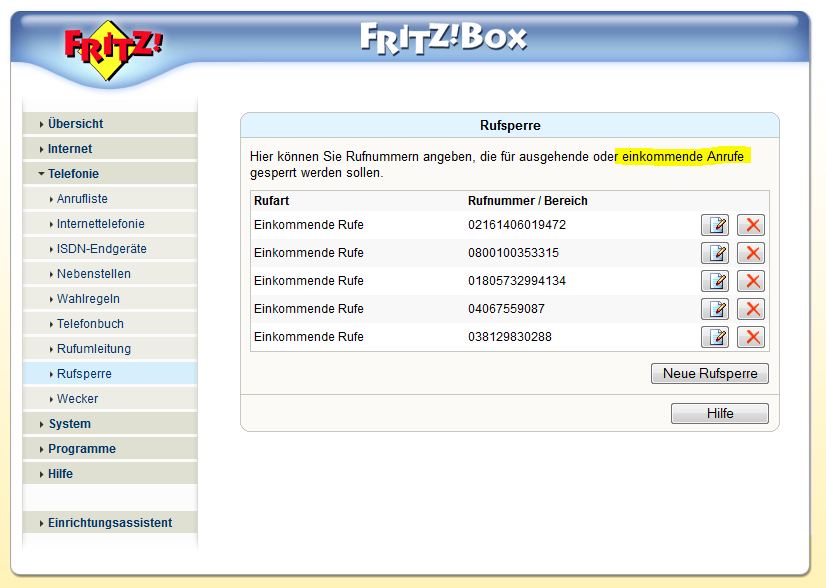The height and width of the screenshot is (588, 826).
Task: Edit the call block for 01805732994134
Action: click(715, 281)
